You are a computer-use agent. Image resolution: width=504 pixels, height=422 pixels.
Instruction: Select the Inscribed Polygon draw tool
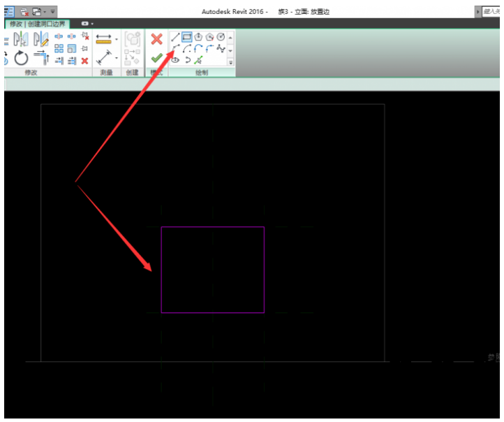tap(198, 37)
